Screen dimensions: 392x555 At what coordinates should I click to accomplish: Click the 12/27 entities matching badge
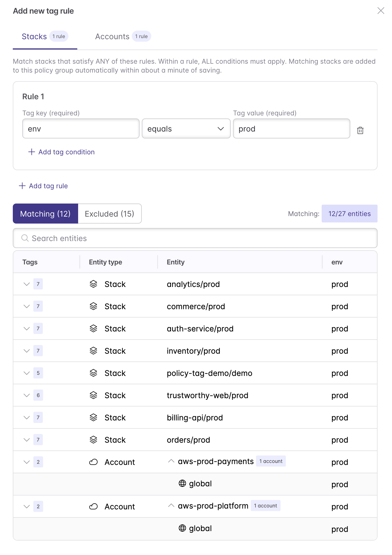point(349,214)
